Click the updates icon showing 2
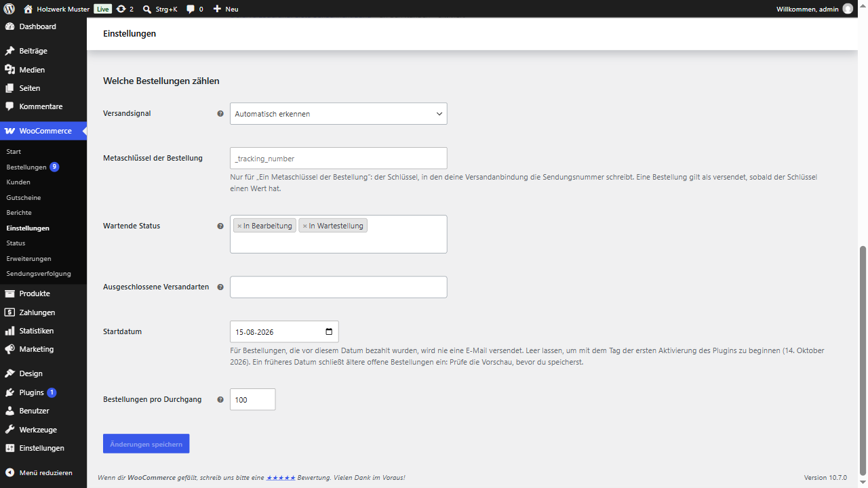The width and height of the screenshot is (868, 488). point(125,9)
